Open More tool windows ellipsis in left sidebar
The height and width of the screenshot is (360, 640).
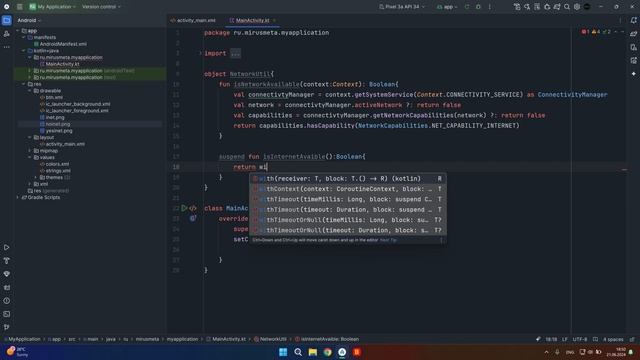tap(7, 47)
